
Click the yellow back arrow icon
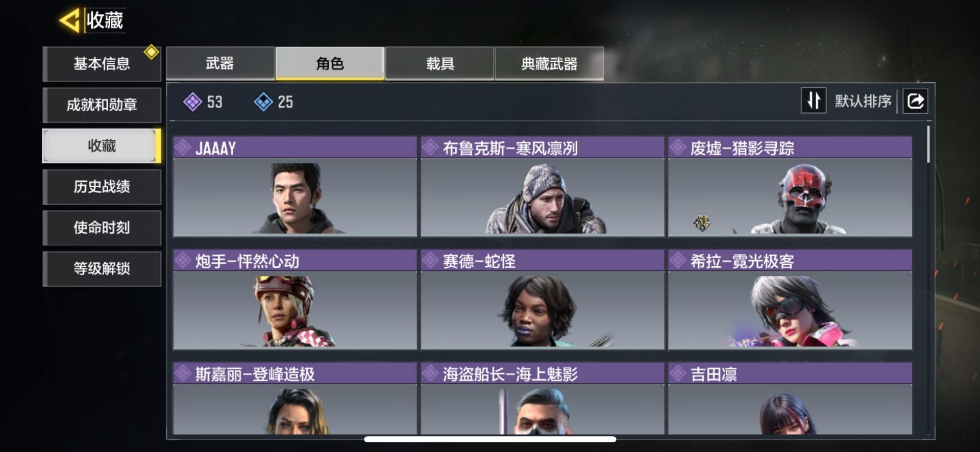click(x=69, y=20)
